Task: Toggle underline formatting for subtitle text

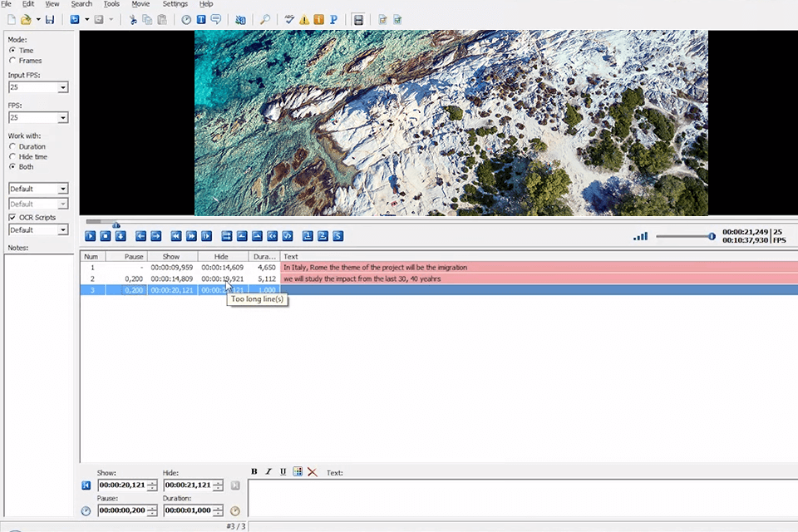Action: click(283, 472)
